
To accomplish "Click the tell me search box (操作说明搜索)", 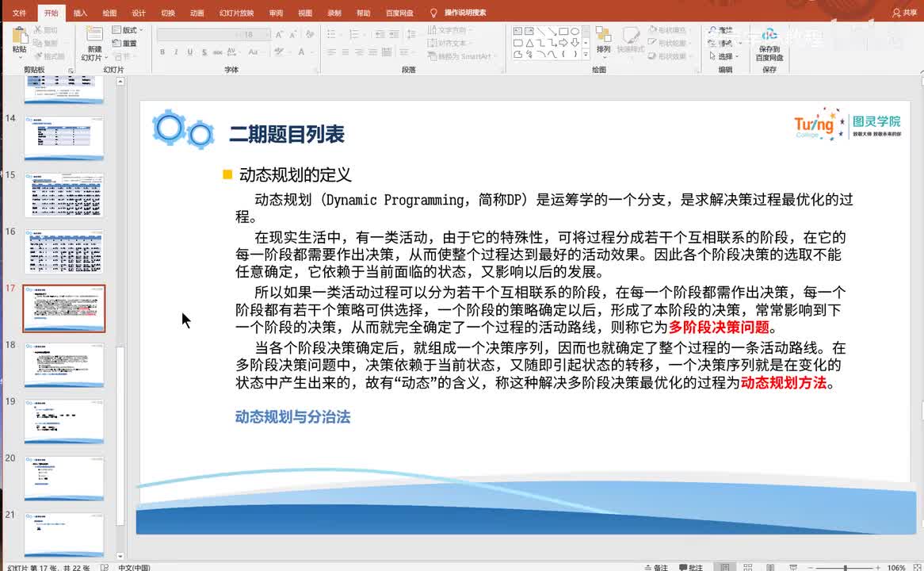I will (x=459, y=13).
